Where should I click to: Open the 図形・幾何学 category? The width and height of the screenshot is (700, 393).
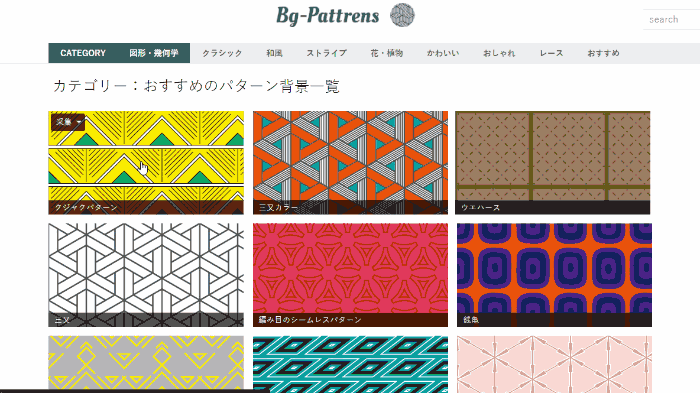coord(154,53)
